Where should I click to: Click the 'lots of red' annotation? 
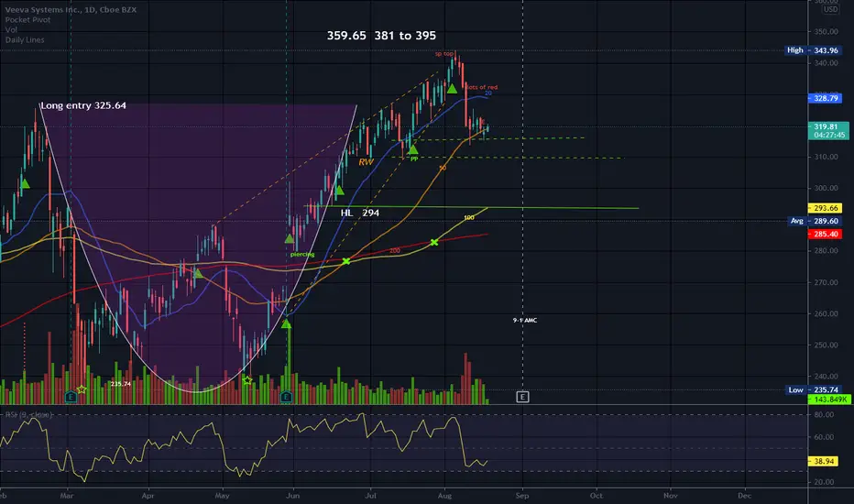tap(482, 87)
